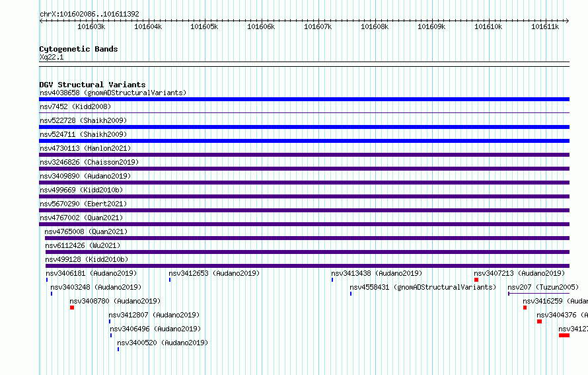
Task: Open nsv3403248 (Audano2019) label
Action: (x=96, y=287)
